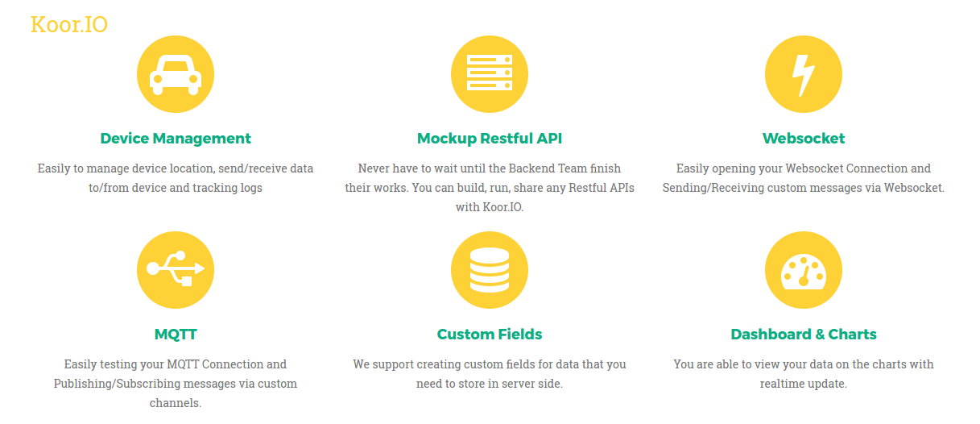Open the Device Management heading
This screenshot has width=980, height=424.
click(x=176, y=139)
